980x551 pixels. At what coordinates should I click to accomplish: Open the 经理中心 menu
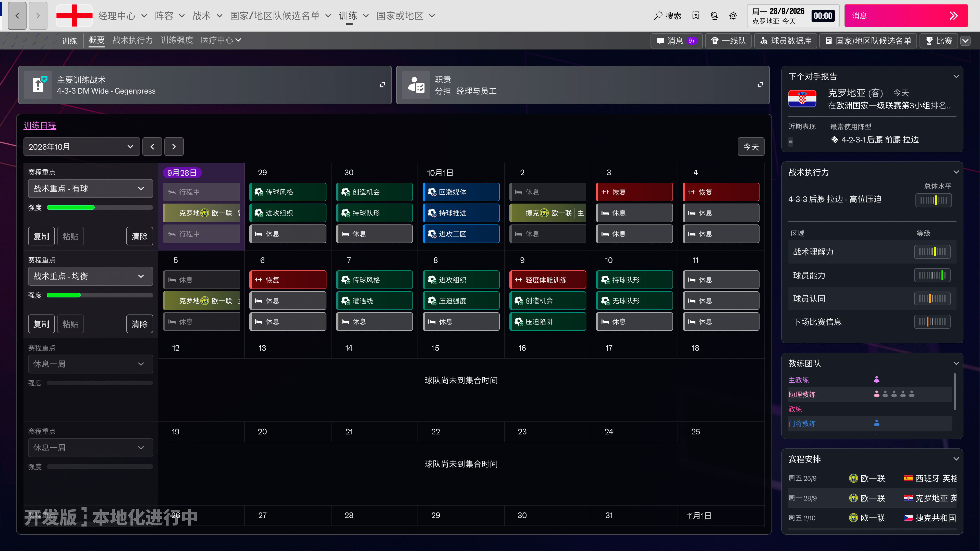pos(122,16)
